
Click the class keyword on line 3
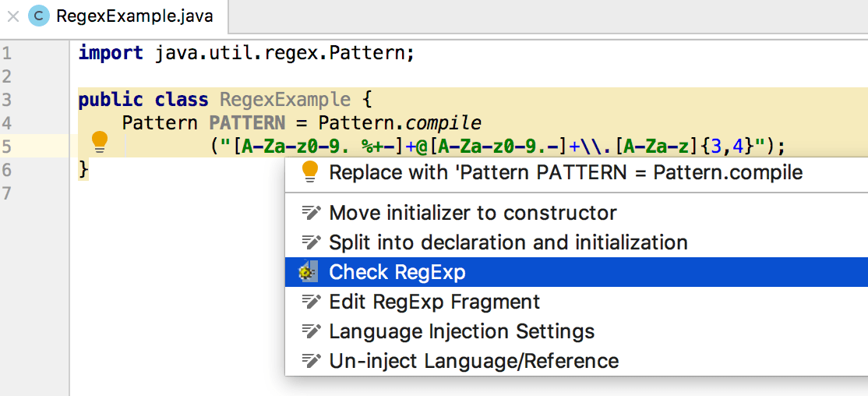click(x=182, y=100)
